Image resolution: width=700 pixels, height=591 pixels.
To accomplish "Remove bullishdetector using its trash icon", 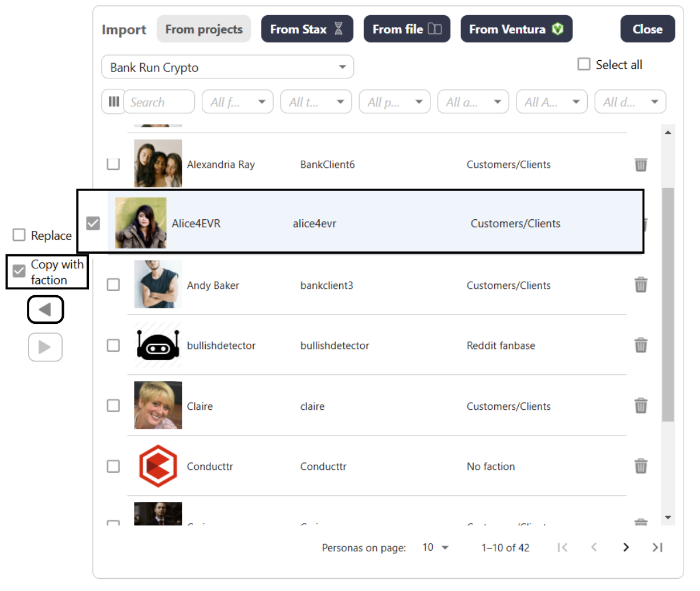I will [641, 345].
